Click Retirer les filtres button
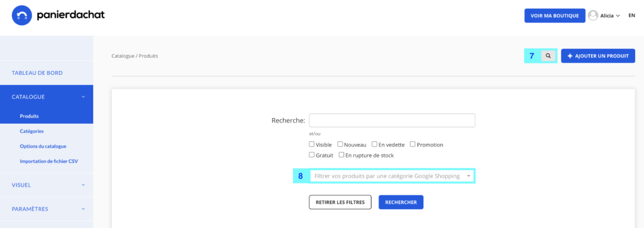 click(x=340, y=202)
